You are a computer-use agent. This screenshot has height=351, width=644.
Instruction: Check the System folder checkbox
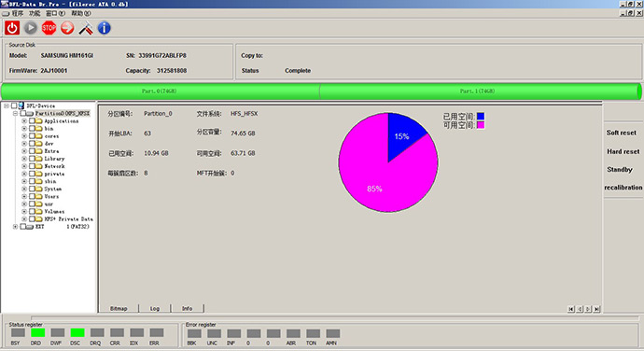tap(32, 189)
